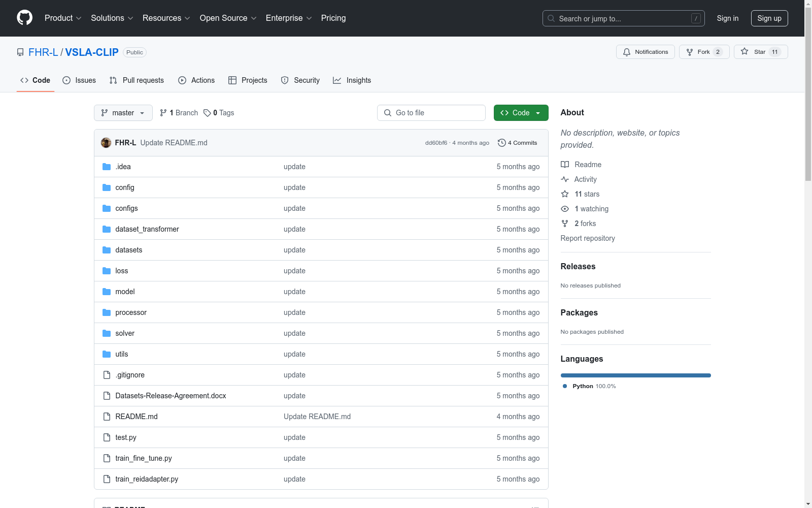The height and width of the screenshot is (508, 812).
Task: Open commit hash dd60bf6
Action: coord(436,143)
